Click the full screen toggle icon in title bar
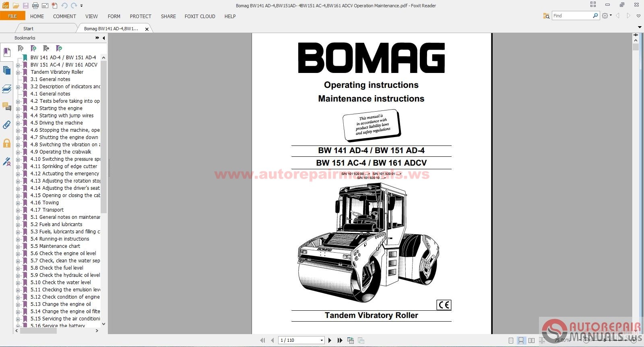Image resolution: width=644 pixels, height=347 pixels. click(593, 4)
